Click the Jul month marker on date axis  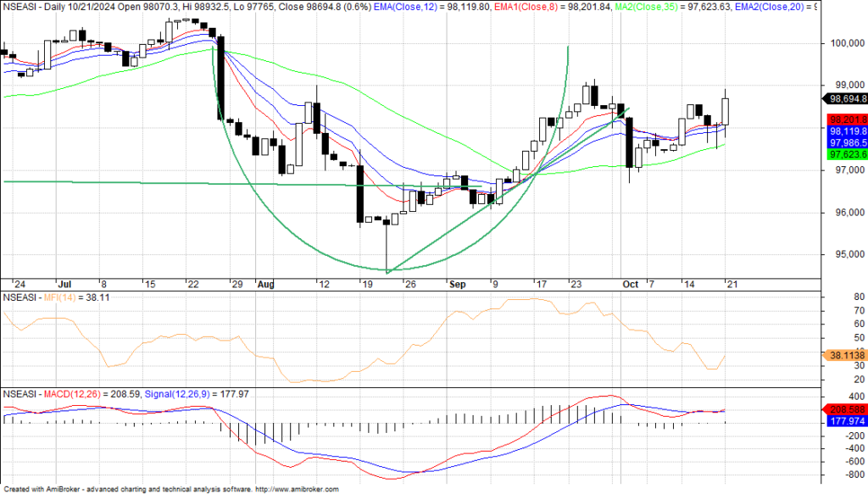[64, 285]
